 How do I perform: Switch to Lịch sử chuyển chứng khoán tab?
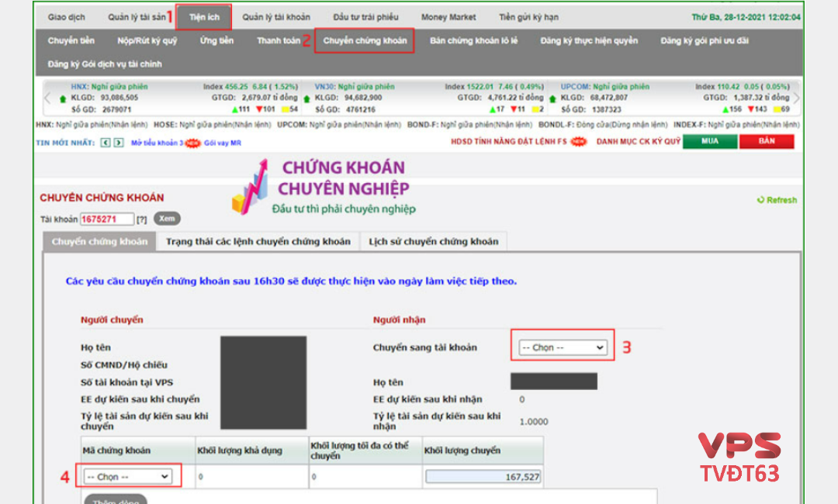click(434, 241)
